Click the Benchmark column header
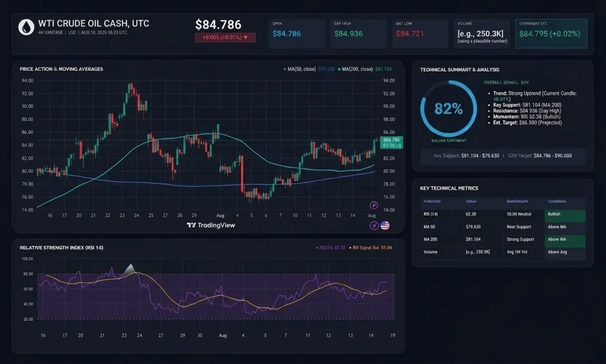Image resolution: width=606 pixels, height=364 pixels. pos(517,201)
